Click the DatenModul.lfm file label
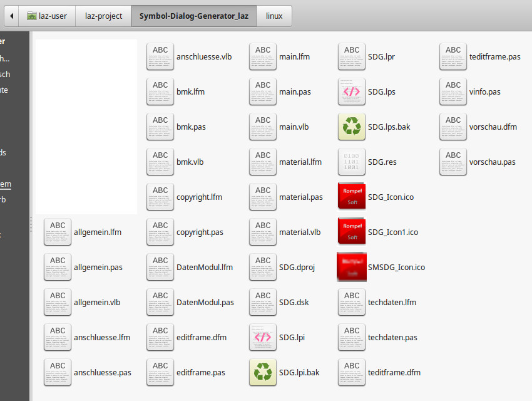 204,267
